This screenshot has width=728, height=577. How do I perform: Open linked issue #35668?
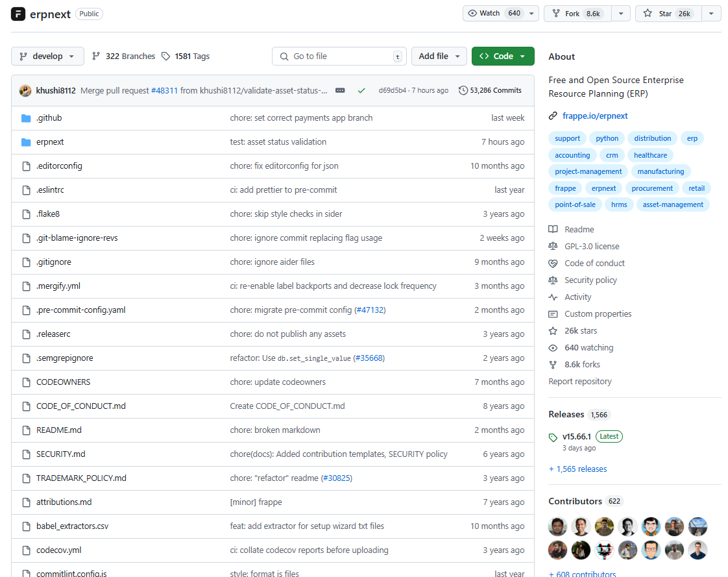[370, 358]
